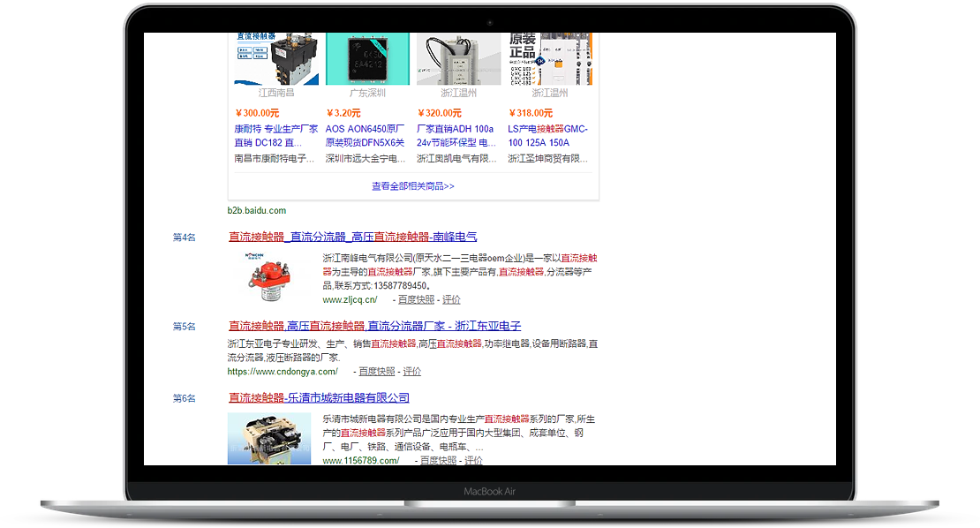The height and width of the screenshot is (528, 980).
Task: Visit the www.zljcq.cn/ URL
Action: click(x=350, y=300)
